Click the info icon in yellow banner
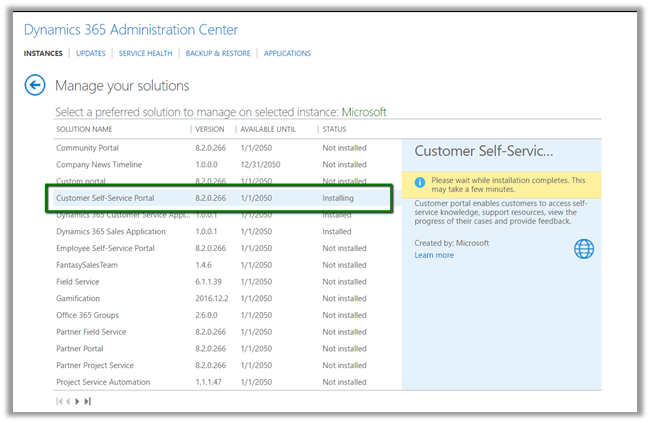Viewport: 650px width, 423px height. coord(420,182)
